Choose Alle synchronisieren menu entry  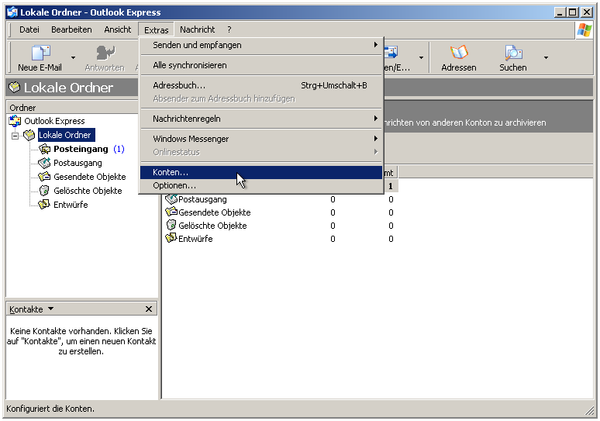coord(261,65)
